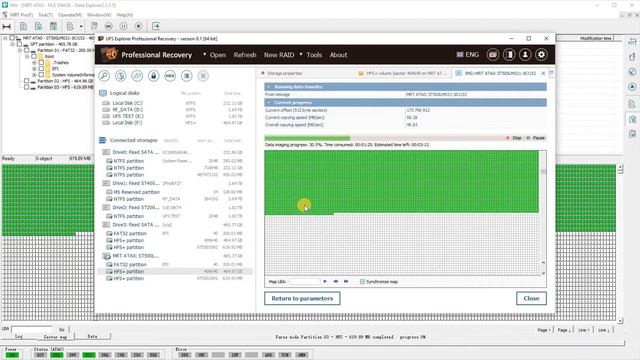Viewport: 640px width, 360px height.
Task: Open the MRT toolbar document dropdown arrow
Action: click(81, 27)
